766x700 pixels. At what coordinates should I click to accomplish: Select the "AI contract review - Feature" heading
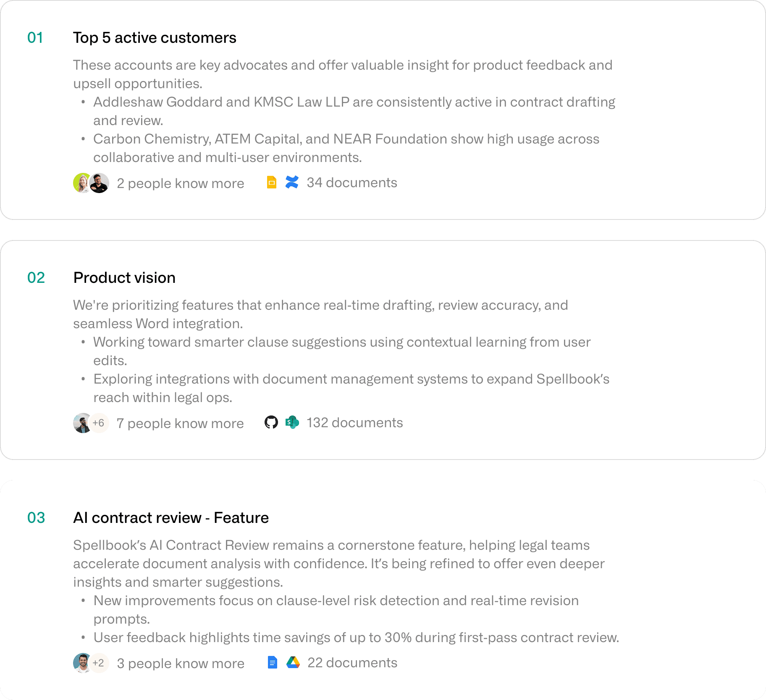tap(171, 518)
